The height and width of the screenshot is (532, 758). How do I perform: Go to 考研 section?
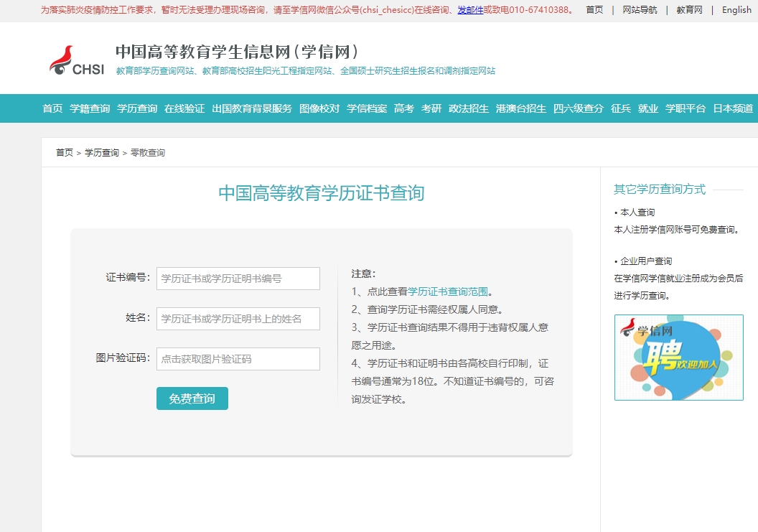pos(431,108)
